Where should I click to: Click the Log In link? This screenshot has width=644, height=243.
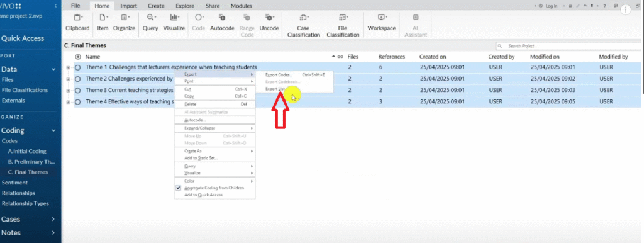click(x=551, y=6)
